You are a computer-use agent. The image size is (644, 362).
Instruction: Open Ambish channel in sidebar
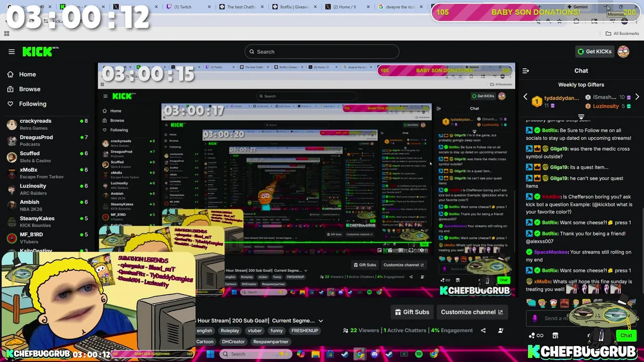[x=47, y=205]
